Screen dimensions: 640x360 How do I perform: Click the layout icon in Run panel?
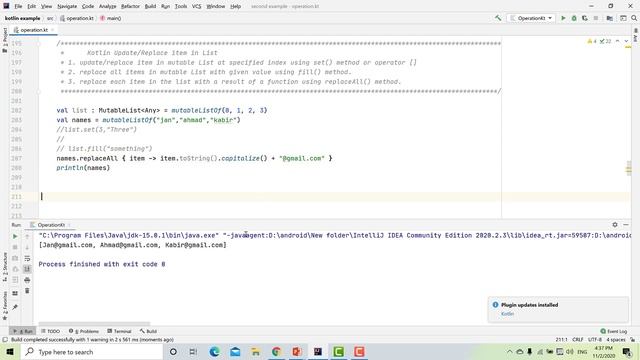click(x=15, y=293)
